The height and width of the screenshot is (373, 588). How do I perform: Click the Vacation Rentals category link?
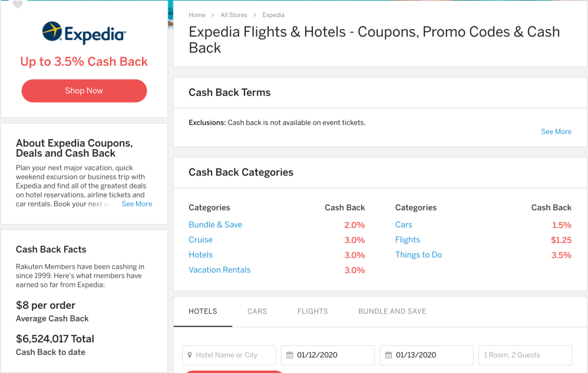219,270
